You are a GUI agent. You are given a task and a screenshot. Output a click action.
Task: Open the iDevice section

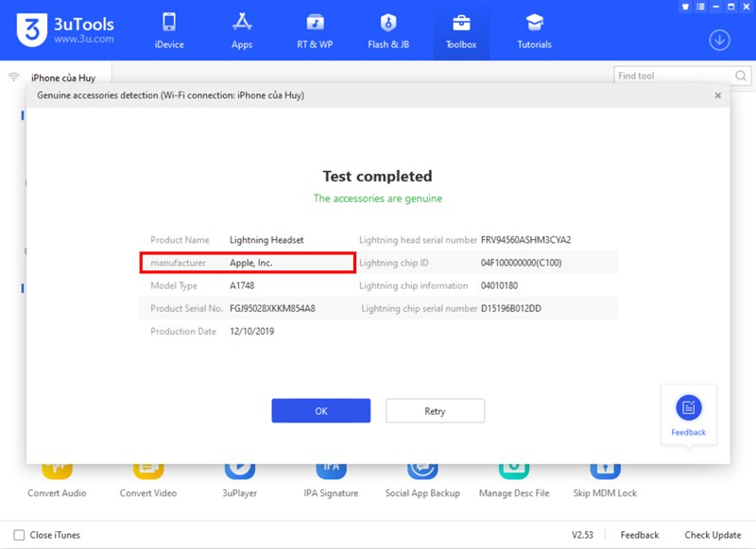pyautogui.click(x=169, y=30)
